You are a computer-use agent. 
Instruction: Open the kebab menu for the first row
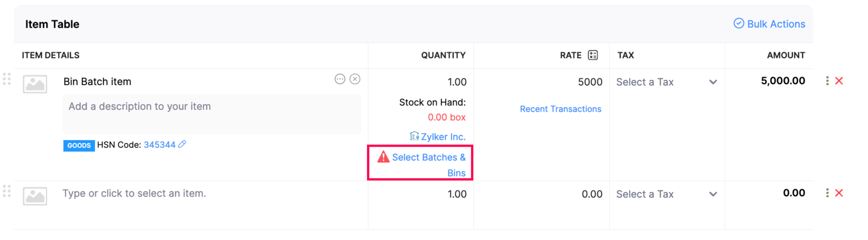827,81
